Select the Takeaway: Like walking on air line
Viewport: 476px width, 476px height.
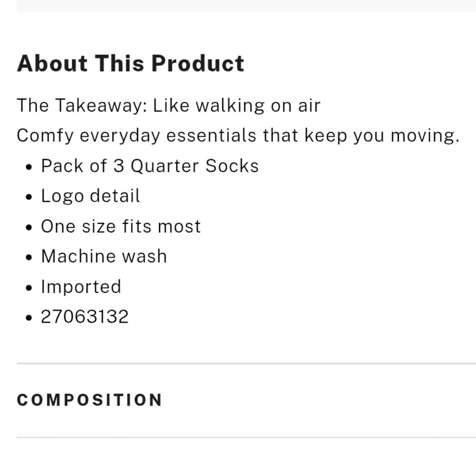click(x=169, y=106)
